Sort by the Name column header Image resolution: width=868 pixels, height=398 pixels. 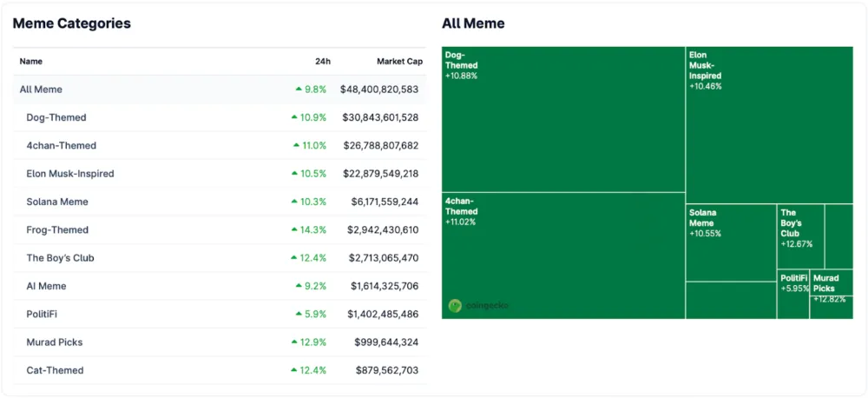[31, 62]
